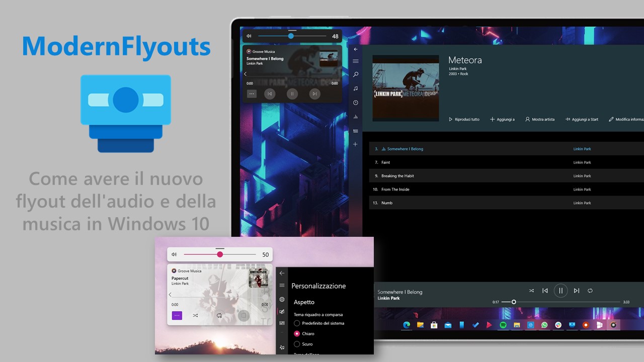This screenshot has width=644, height=362.
Task: Toggle shuffle in Groove playback bar
Action: click(531, 291)
